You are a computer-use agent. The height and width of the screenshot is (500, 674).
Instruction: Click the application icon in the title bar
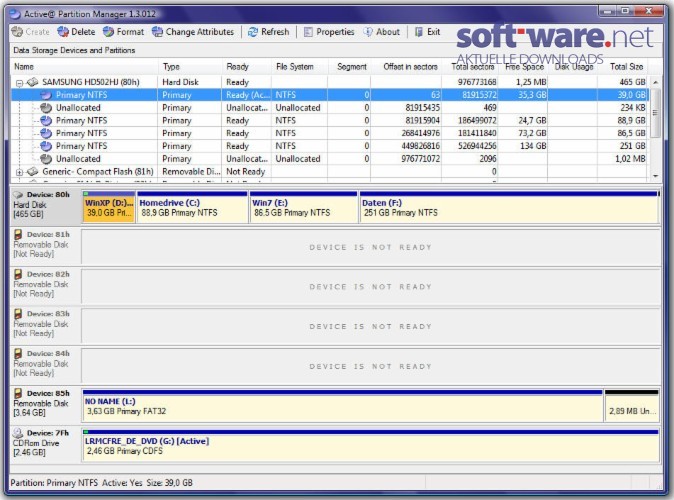15,14
